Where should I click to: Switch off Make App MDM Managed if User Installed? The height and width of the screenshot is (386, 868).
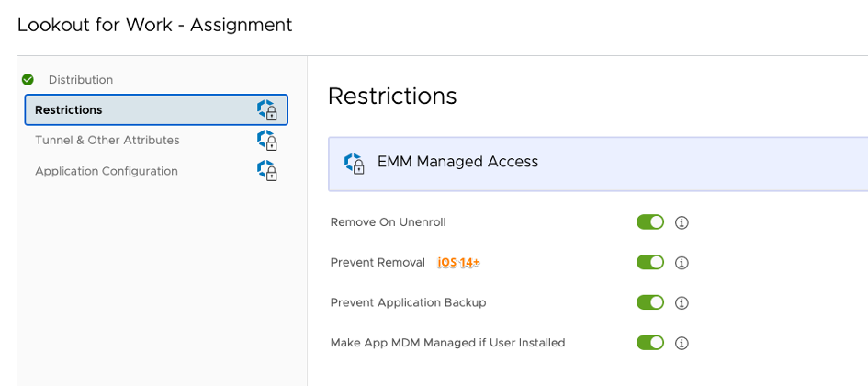650,343
